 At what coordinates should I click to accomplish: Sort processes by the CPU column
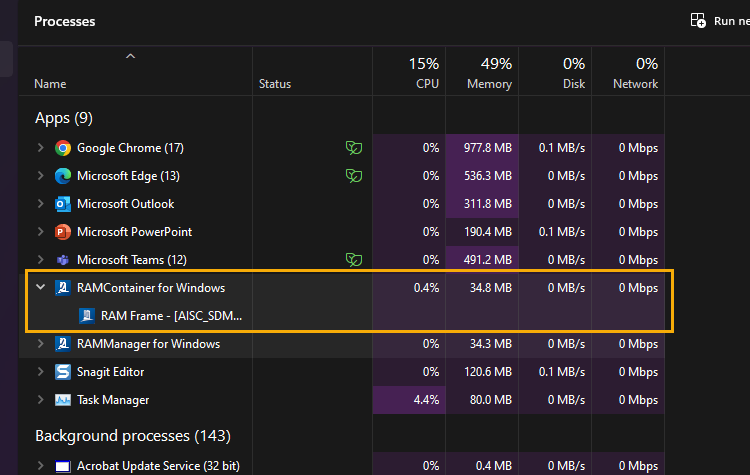(x=427, y=84)
